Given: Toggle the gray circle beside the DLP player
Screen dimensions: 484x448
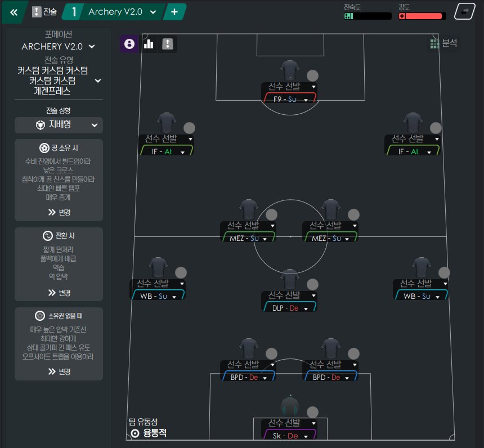Looking at the screenshot, I should point(312,284).
